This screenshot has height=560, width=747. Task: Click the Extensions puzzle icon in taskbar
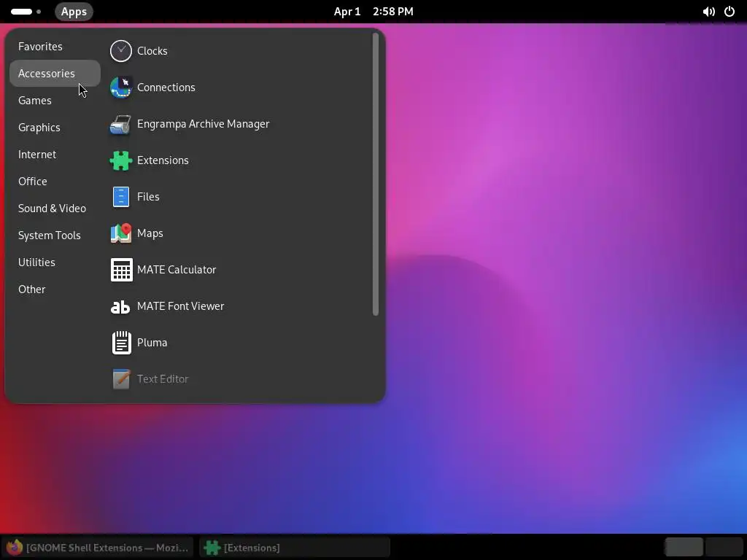(212, 548)
